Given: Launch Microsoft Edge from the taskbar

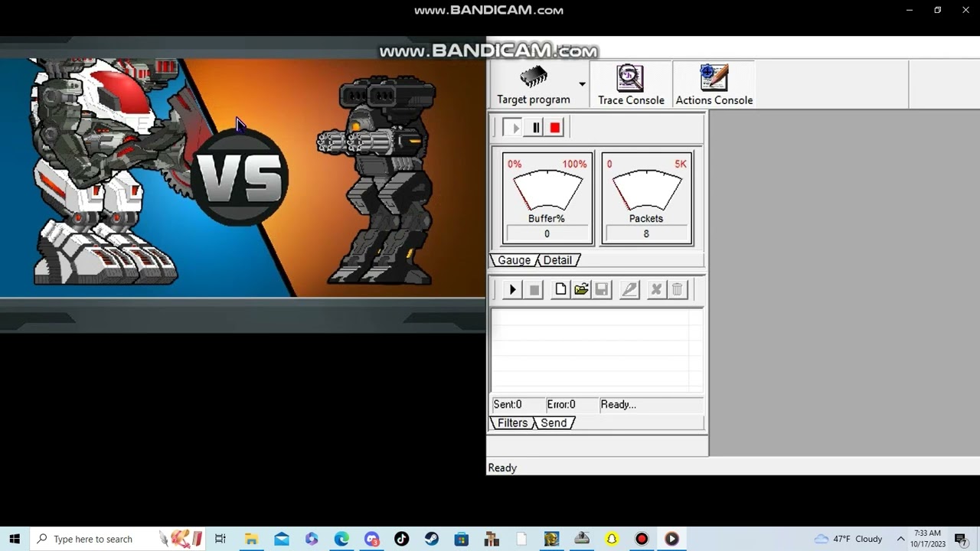Looking at the screenshot, I should [x=341, y=539].
